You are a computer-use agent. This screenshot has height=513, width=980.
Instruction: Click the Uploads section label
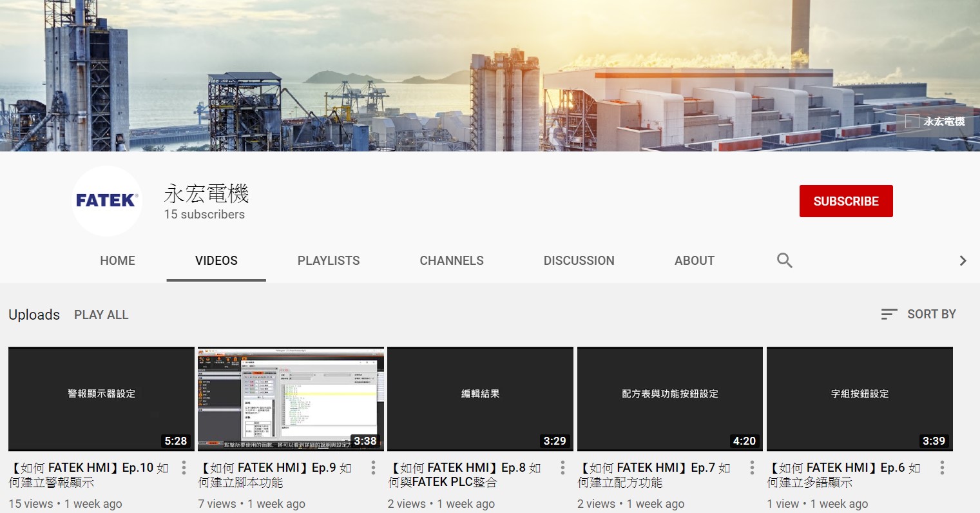click(34, 315)
